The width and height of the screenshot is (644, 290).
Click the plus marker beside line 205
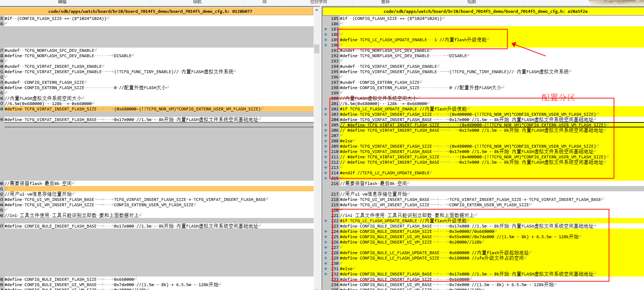pyautogui.click(x=326, y=125)
